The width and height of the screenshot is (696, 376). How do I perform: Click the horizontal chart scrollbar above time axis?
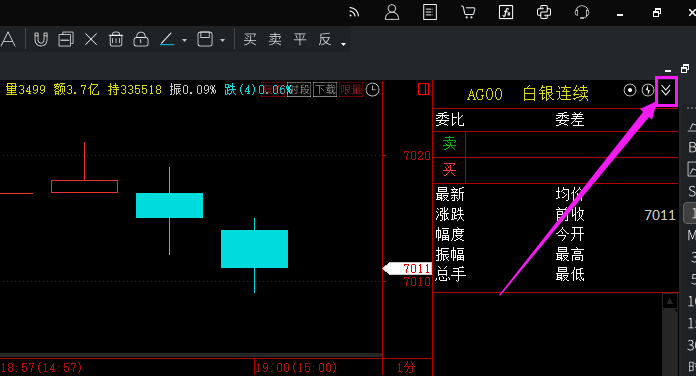[x=191, y=356]
